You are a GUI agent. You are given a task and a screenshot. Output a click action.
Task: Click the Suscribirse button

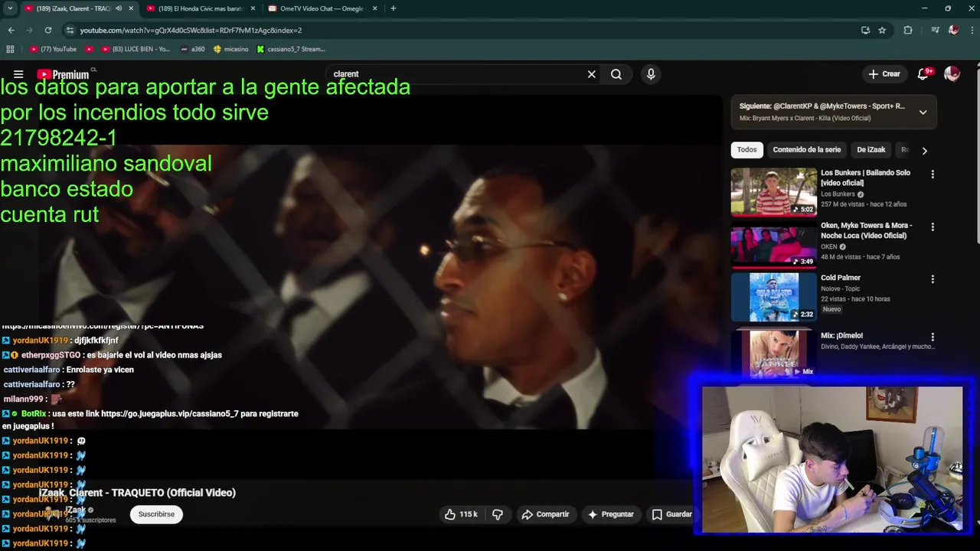[x=156, y=514]
